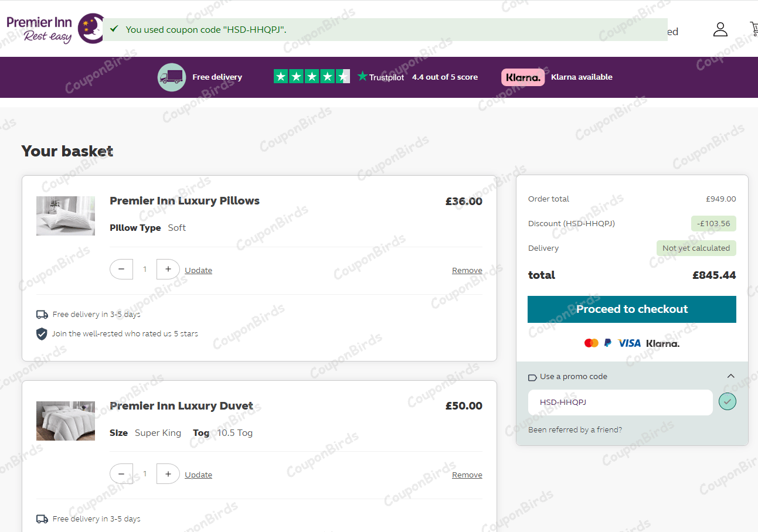The image size is (758, 532).
Task: Decrease Luxury Pillows quantity
Action: point(121,270)
